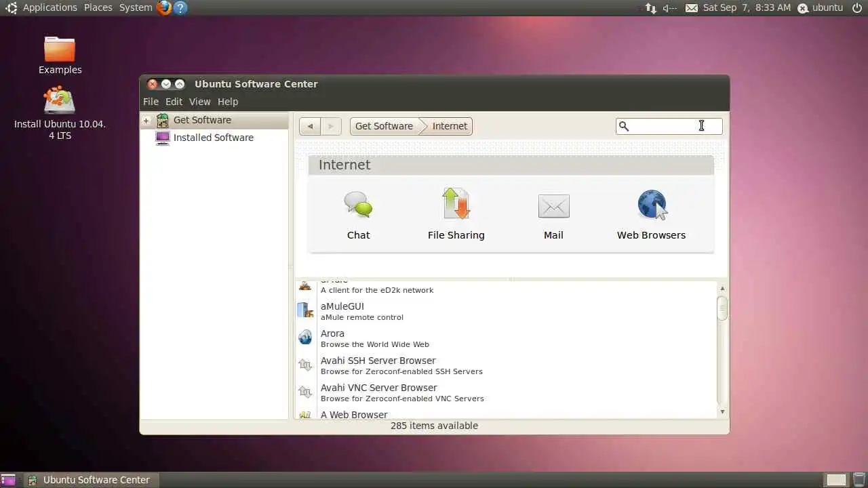Open the Chat category icon
This screenshot has width=868, height=488.
pyautogui.click(x=358, y=204)
